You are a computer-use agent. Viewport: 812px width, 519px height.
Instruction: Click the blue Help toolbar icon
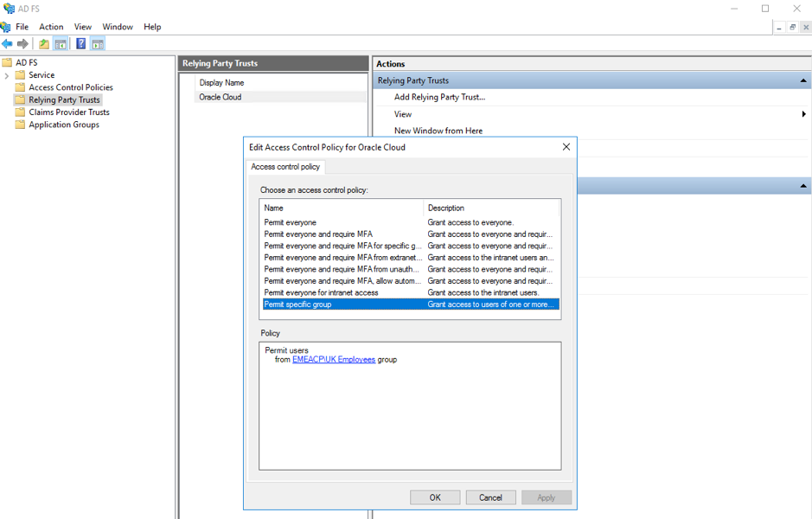click(81, 44)
